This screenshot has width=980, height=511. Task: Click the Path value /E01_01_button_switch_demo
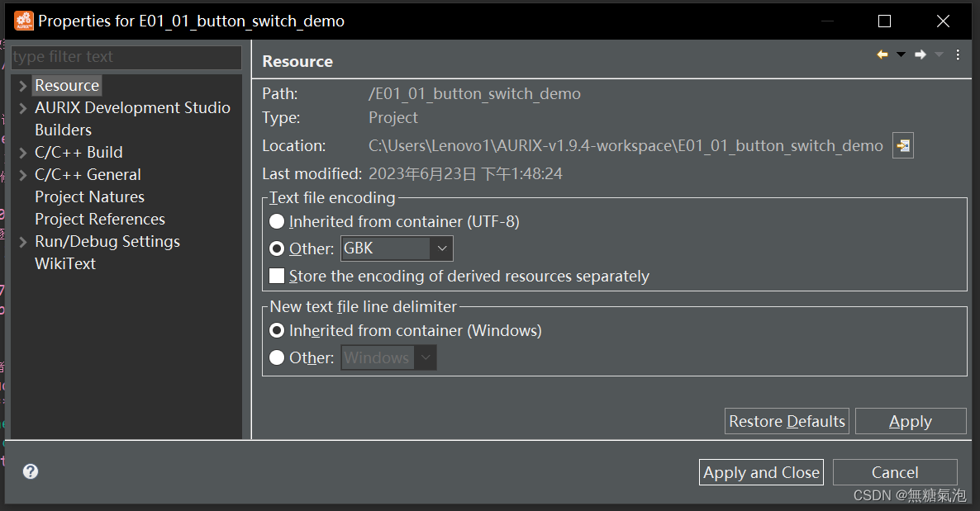474,94
